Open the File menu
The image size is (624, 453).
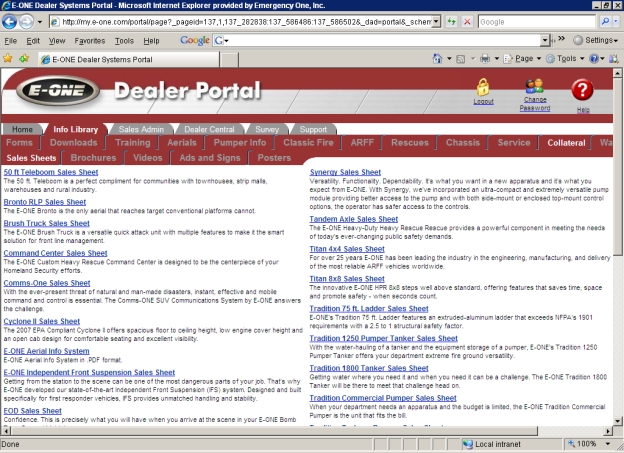pos(10,41)
